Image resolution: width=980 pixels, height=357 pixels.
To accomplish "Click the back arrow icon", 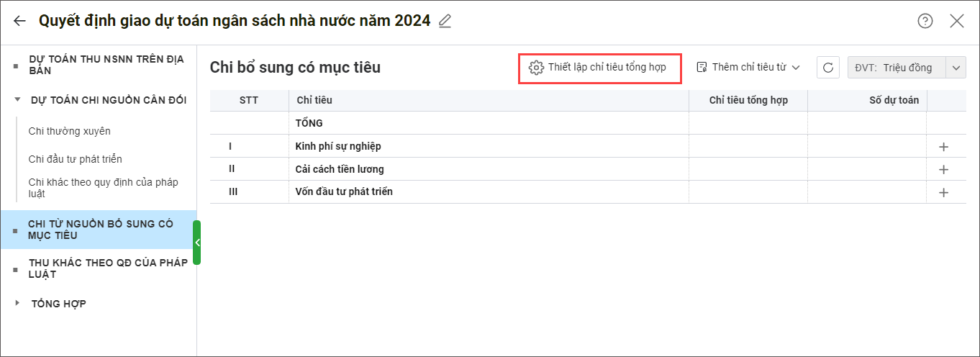I will click(19, 21).
